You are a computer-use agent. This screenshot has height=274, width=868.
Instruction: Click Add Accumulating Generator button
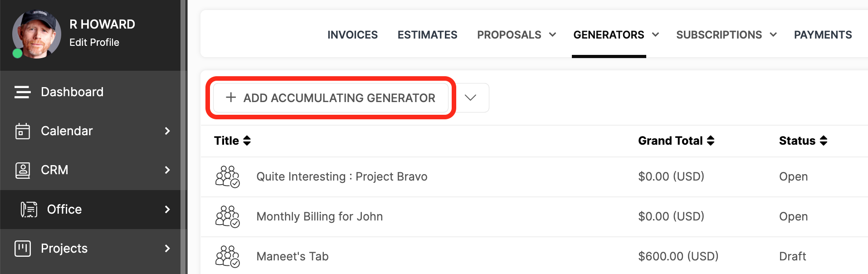coord(331,98)
